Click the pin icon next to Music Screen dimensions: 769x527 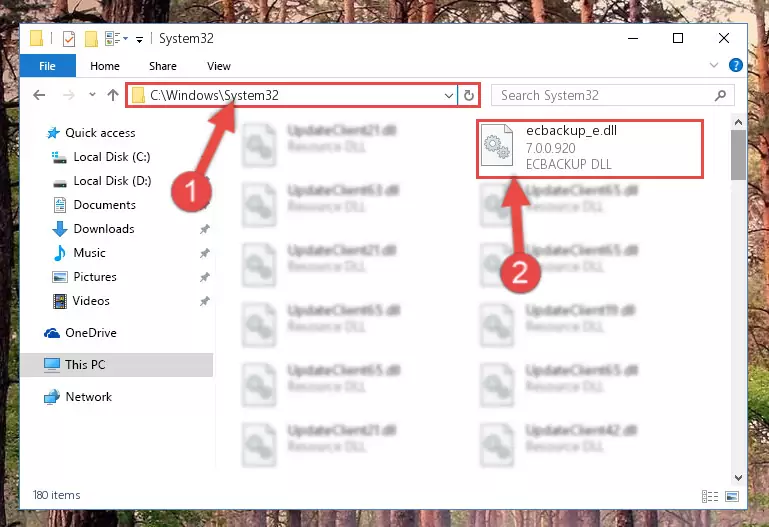[x=205, y=253]
